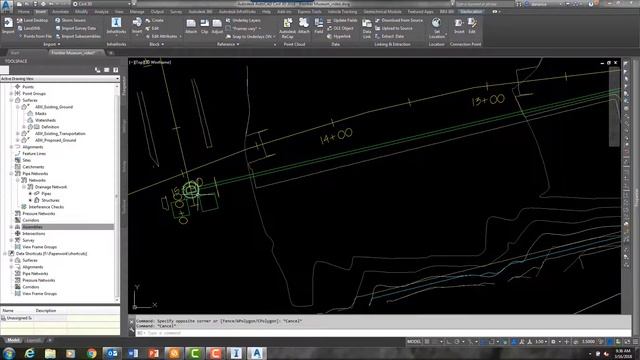Click Import Subassemblies
Screen dimensions: 640x360
pyautogui.click(x=78, y=36)
